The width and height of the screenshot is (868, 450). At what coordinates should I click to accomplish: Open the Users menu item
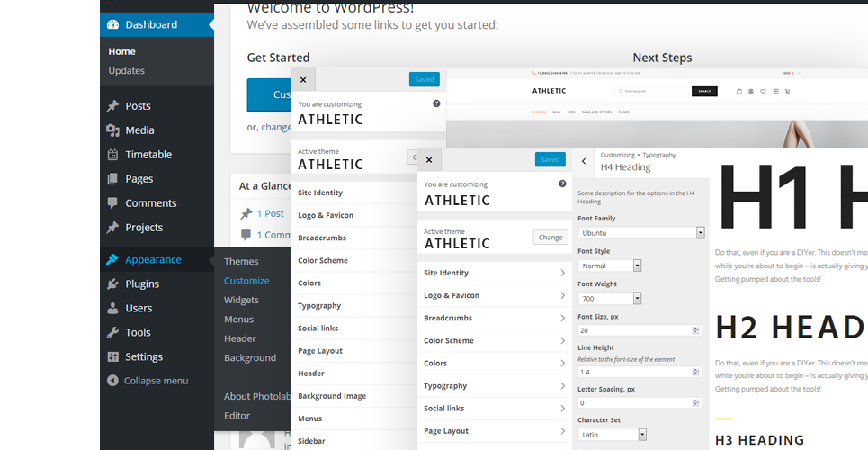click(157, 308)
